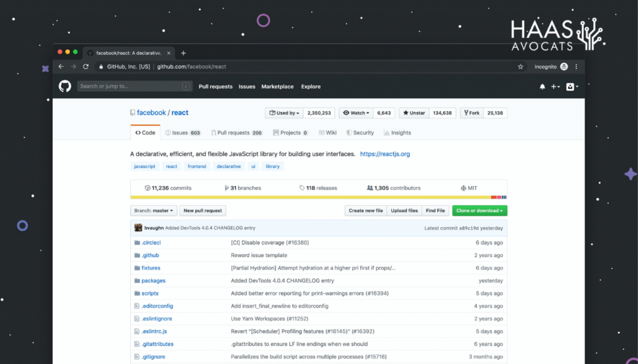This screenshot has height=364, width=638.
Task: Bookmark page with the star icon
Action: (520, 67)
